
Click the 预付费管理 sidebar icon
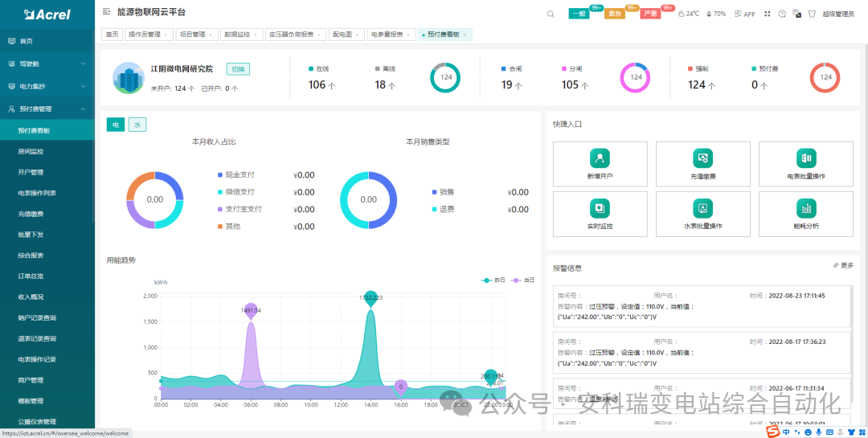11,109
